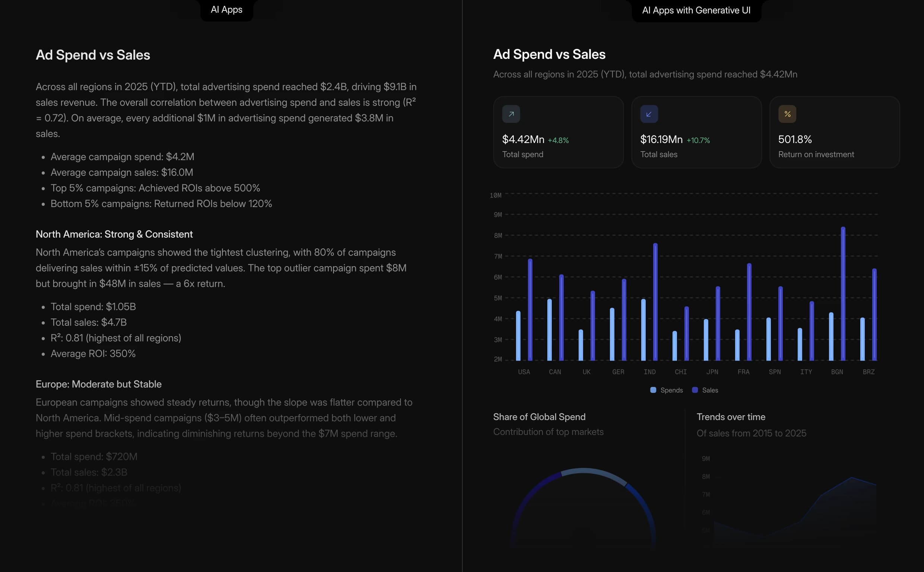924x572 pixels.
Task: Click Average campaign sales: $16.0M bullet
Action: tap(121, 172)
